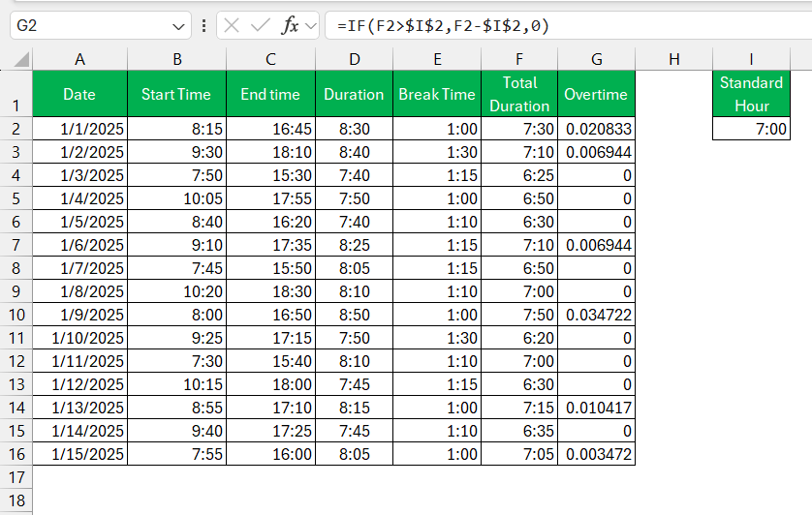Click the three-dot handle beside the Name Box

[204, 25]
